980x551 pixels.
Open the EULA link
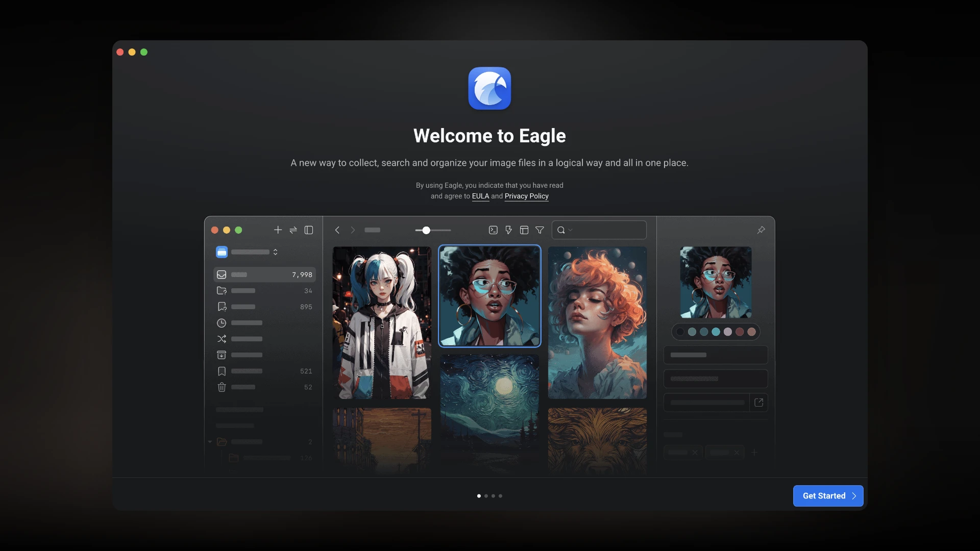click(x=480, y=196)
